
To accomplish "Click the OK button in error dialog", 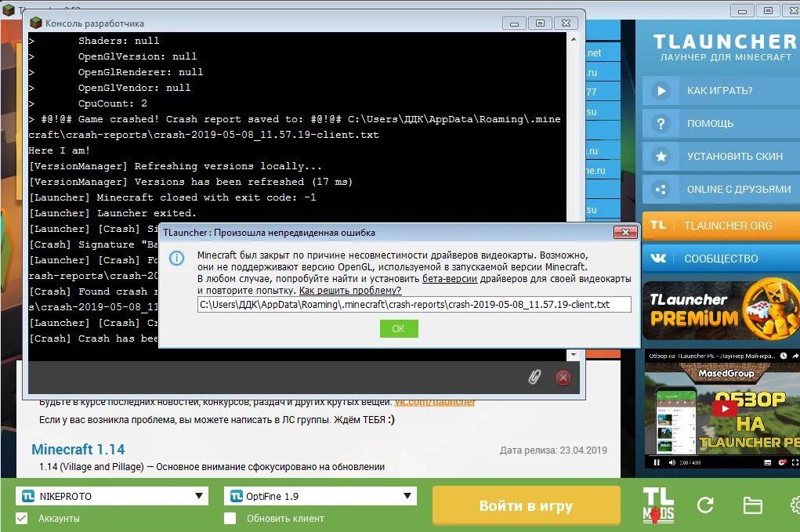I will (x=399, y=328).
